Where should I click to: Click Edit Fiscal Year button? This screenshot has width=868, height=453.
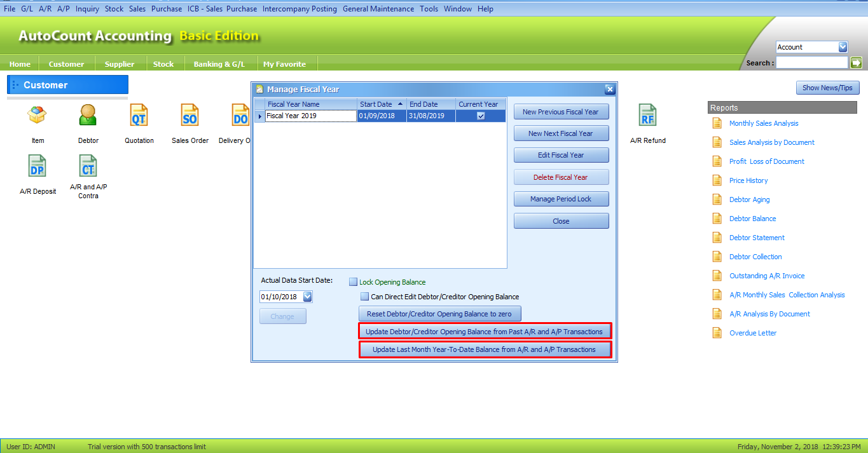click(x=561, y=155)
